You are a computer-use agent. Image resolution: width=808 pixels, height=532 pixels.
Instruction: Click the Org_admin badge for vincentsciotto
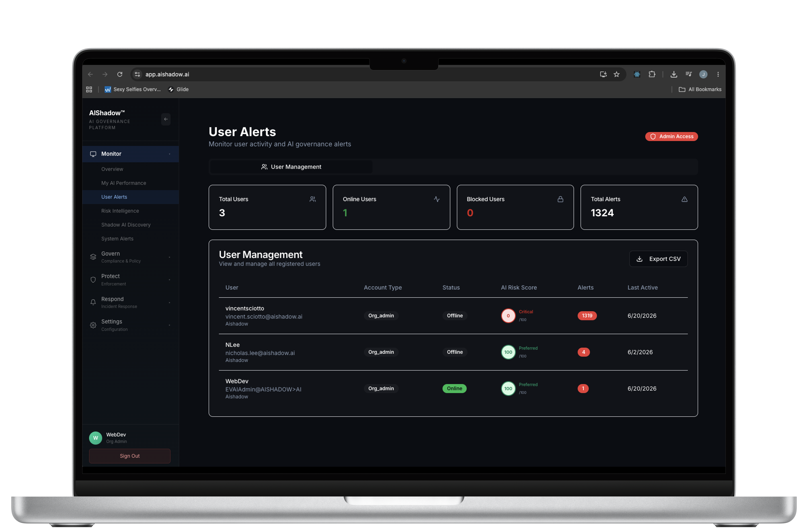[x=381, y=315]
